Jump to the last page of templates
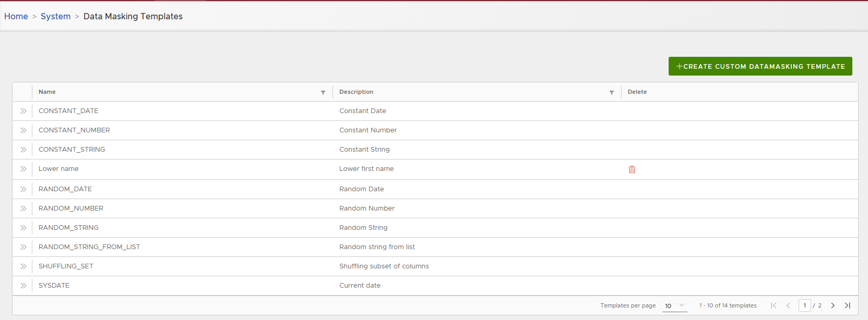Image resolution: width=868 pixels, height=320 pixels. pos(848,305)
